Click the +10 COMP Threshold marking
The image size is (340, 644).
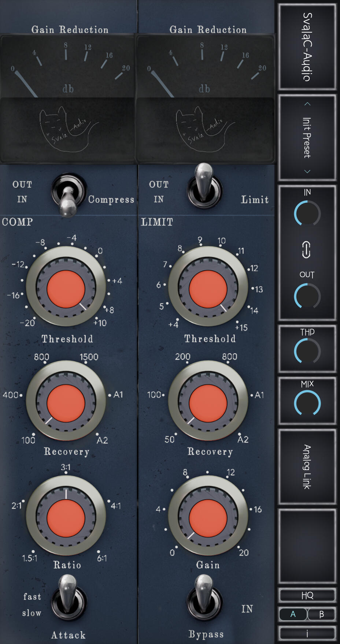tap(100, 323)
